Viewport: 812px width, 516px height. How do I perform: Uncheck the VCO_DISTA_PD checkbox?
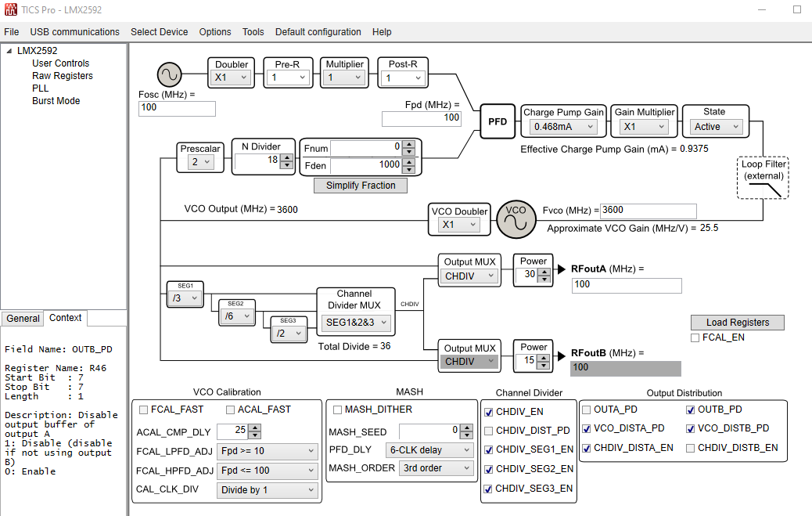click(x=586, y=429)
